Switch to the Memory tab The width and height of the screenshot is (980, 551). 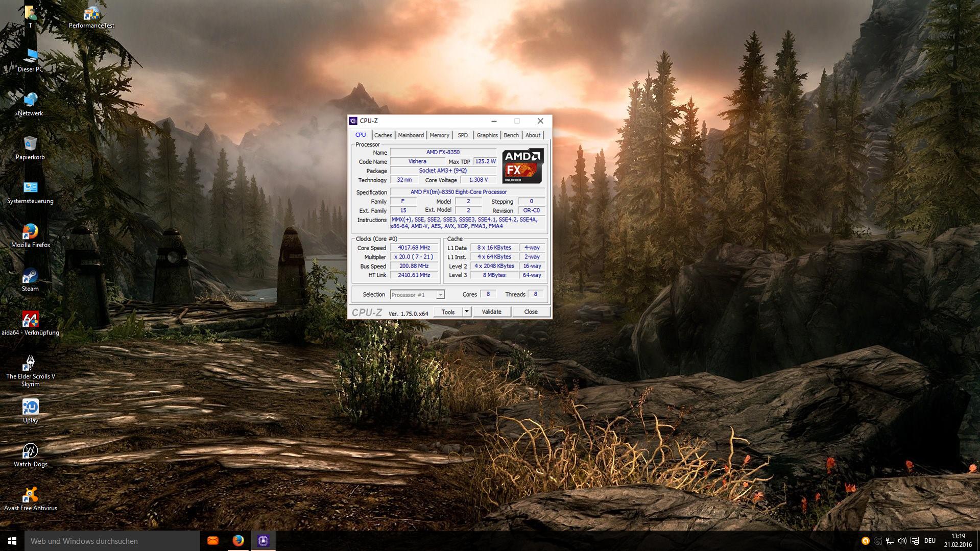click(439, 135)
